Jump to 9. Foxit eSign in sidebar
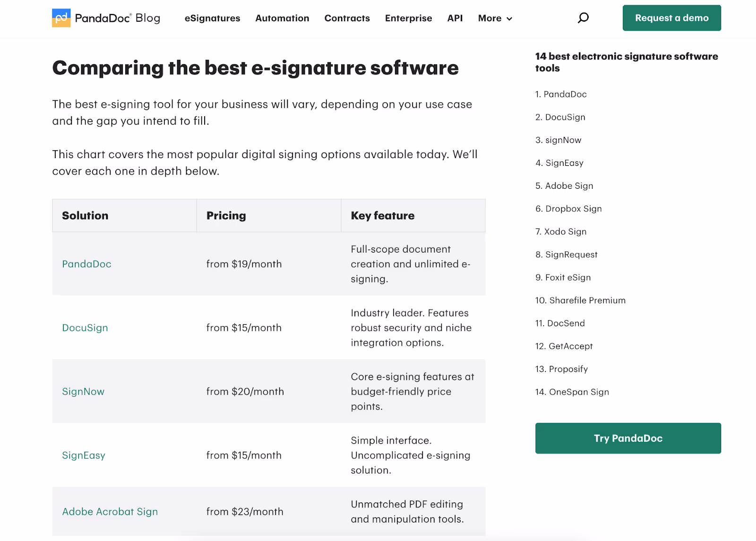756x541 pixels. click(x=563, y=277)
